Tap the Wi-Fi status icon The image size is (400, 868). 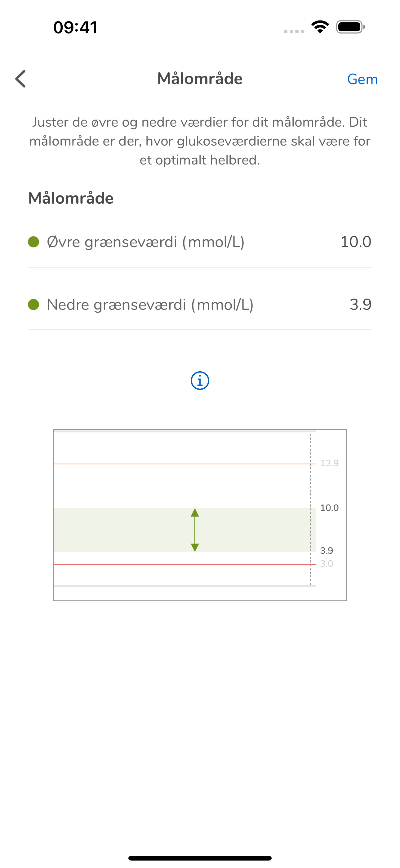point(320,27)
